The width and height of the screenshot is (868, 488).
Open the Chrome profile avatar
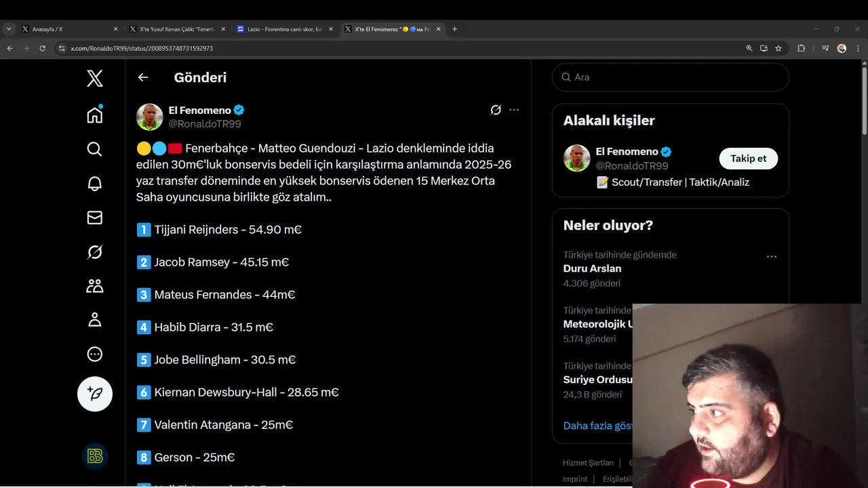842,48
